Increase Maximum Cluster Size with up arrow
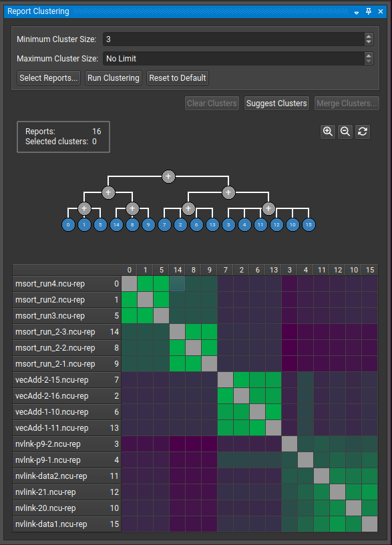The height and width of the screenshot is (545, 392). [x=369, y=55]
